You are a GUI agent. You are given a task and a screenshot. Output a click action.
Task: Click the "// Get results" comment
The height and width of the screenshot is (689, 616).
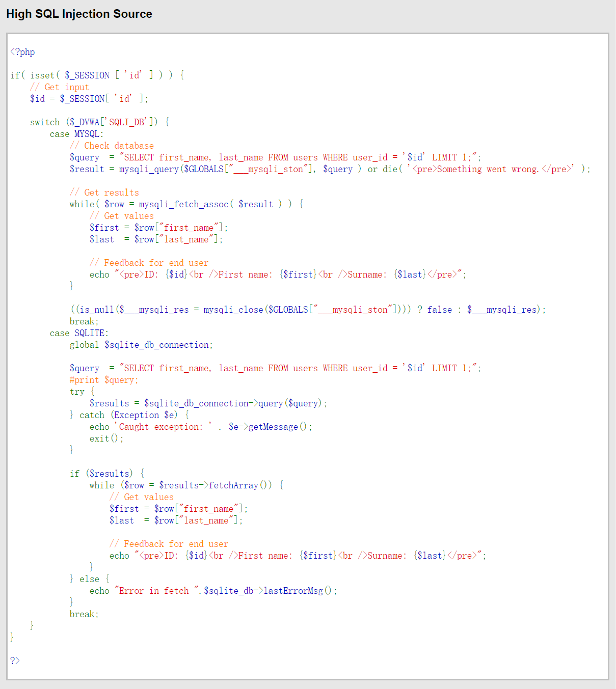click(x=104, y=192)
